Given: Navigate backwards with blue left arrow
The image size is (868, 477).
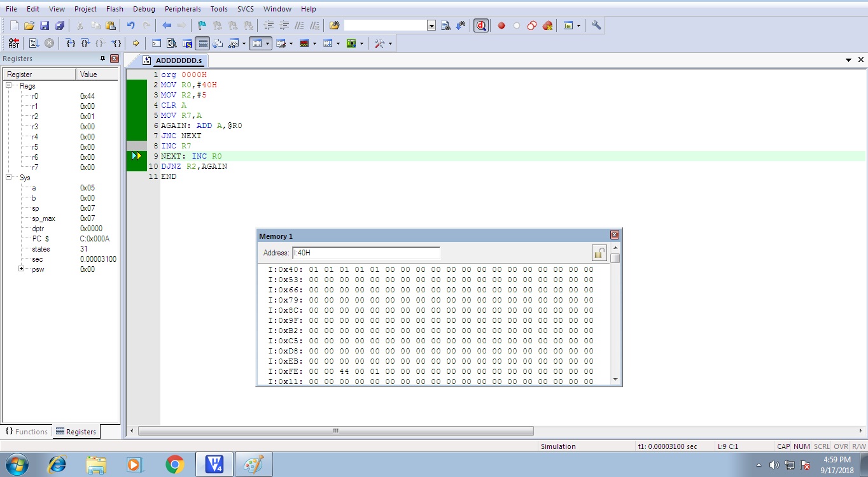Looking at the screenshot, I should [x=167, y=25].
